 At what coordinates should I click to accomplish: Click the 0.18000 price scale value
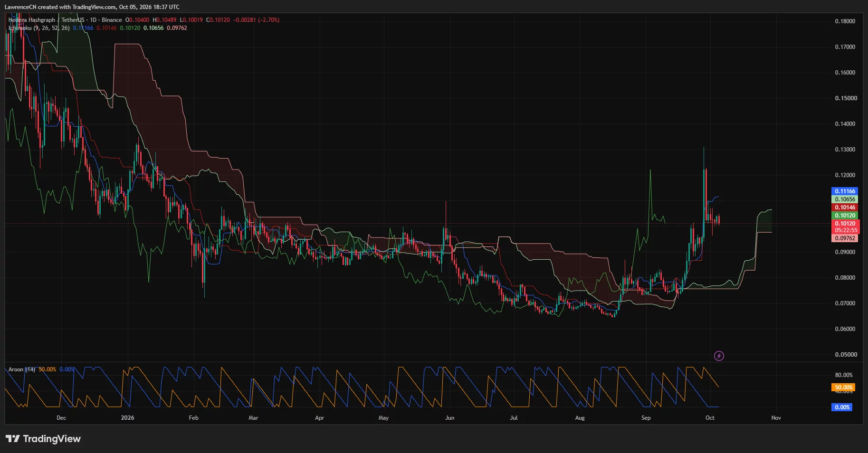click(x=845, y=21)
